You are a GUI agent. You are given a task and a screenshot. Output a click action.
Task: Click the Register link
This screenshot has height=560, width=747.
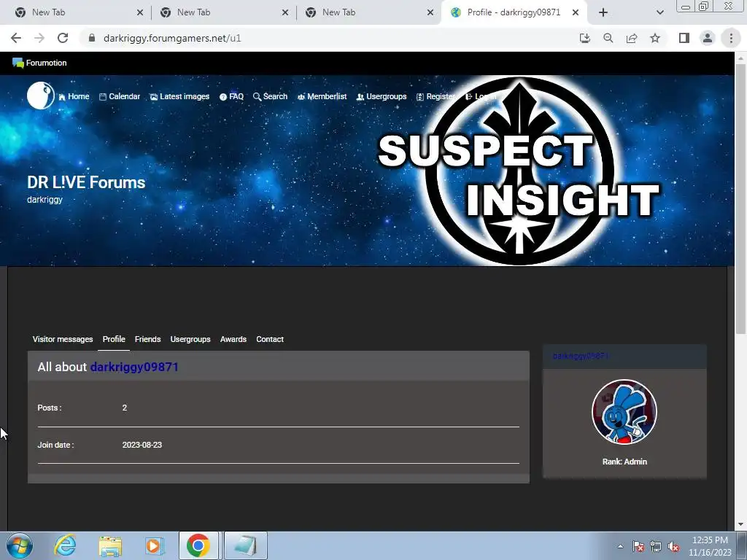tap(436, 96)
